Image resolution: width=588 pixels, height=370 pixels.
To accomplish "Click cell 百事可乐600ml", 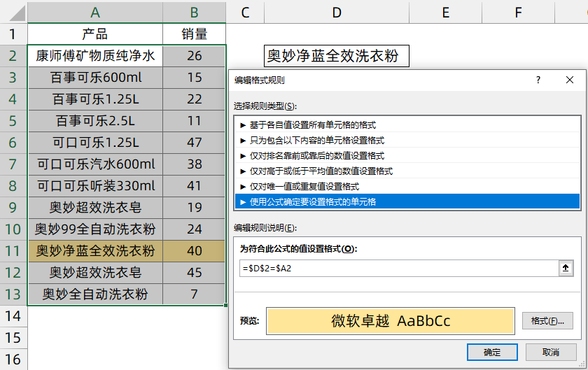I will pos(95,78).
